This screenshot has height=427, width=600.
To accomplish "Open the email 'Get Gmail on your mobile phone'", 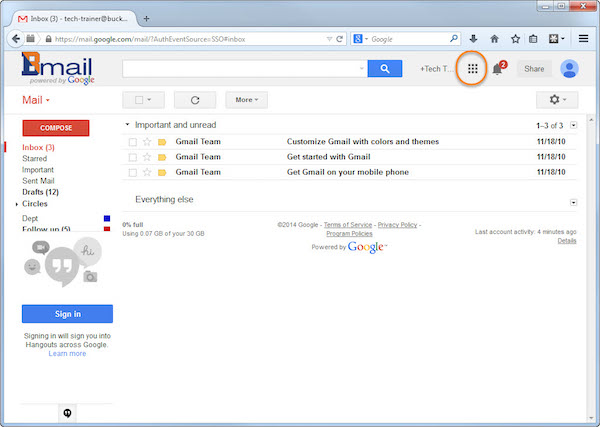I will pyautogui.click(x=347, y=172).
